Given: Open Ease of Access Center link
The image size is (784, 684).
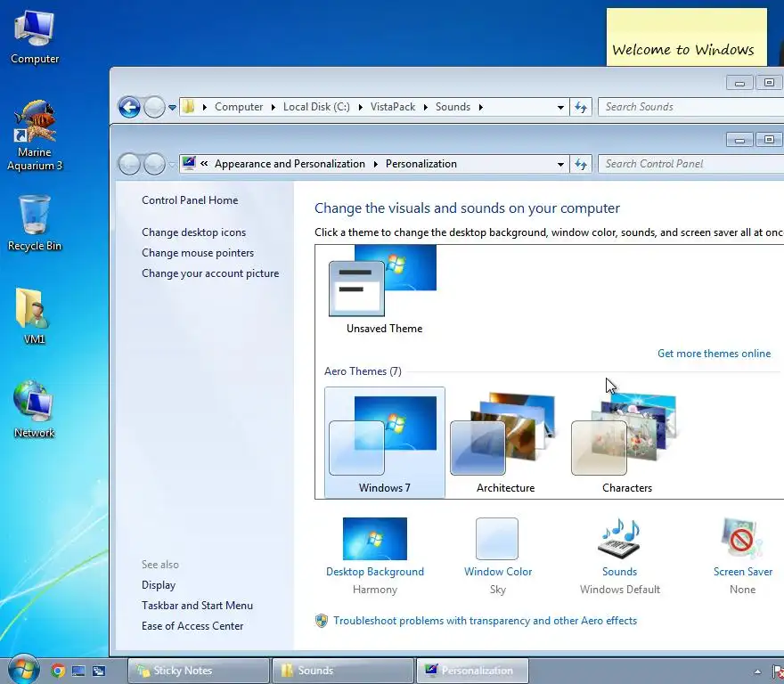Looking at the screenshot, I should [192, 626].
